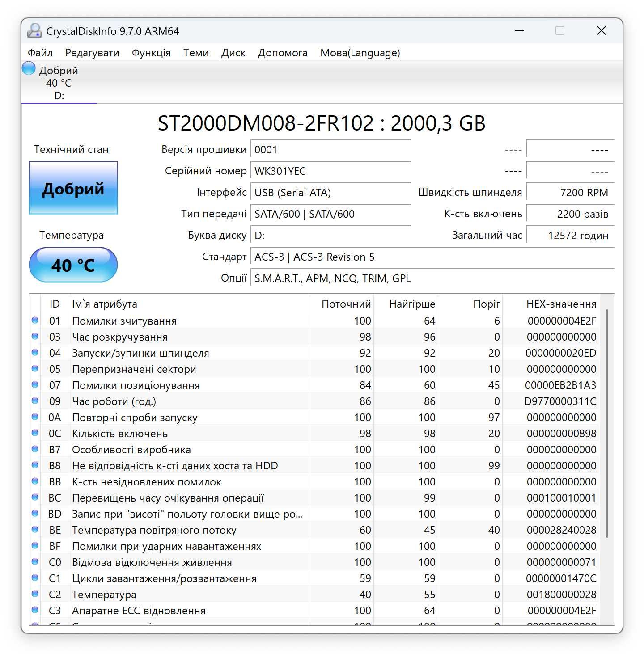Viewport: 644px width, 658px height.
Task: Open the Диск menu
Action: click(x=233, y=53)
